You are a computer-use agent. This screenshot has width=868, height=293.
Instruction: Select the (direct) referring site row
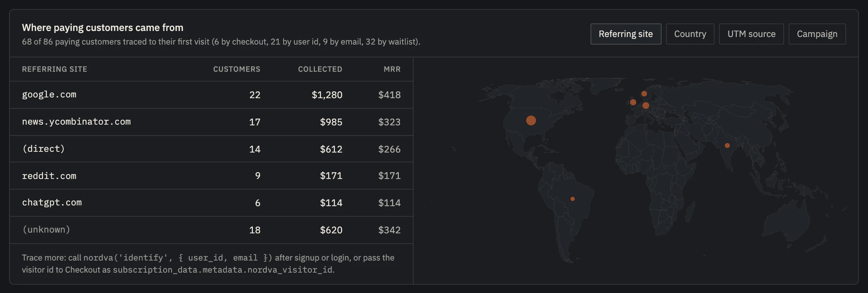pos(211,149)
